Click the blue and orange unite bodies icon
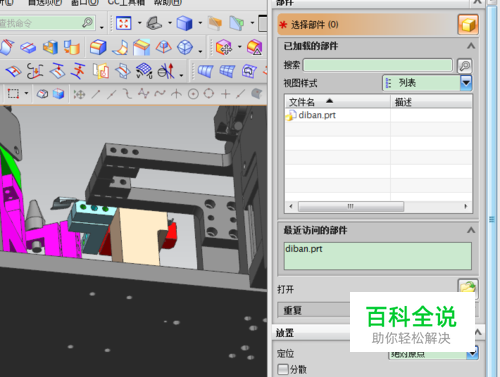Viewport: 500px width, 377px height. click(x=72, y=47)
